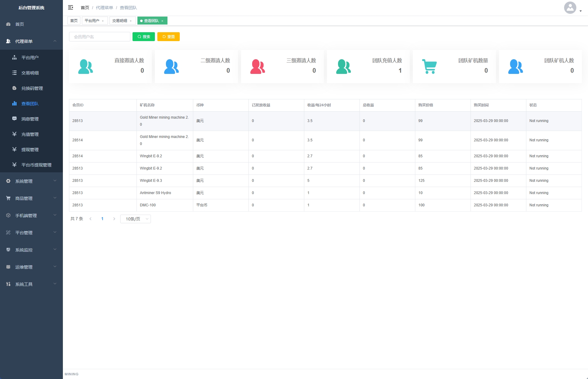Switch to the 平台用户 tab

pos(92,21)
